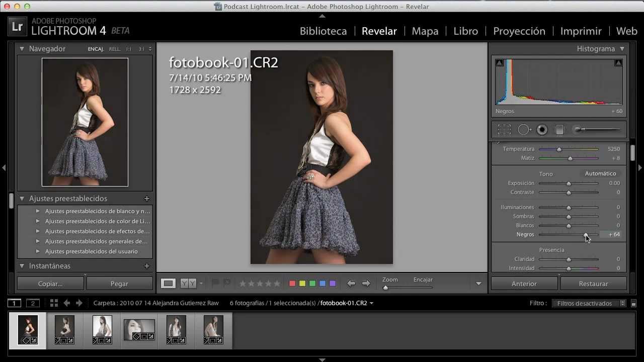Open toolbar content options triangle
The width and height of the screenshot is (644, 362).
[478, 284]
